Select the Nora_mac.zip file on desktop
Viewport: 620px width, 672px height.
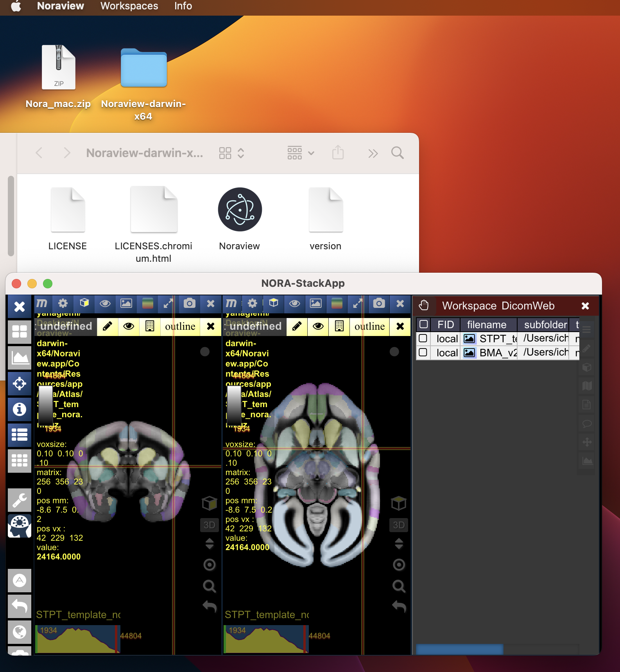(x=58, y=77)
